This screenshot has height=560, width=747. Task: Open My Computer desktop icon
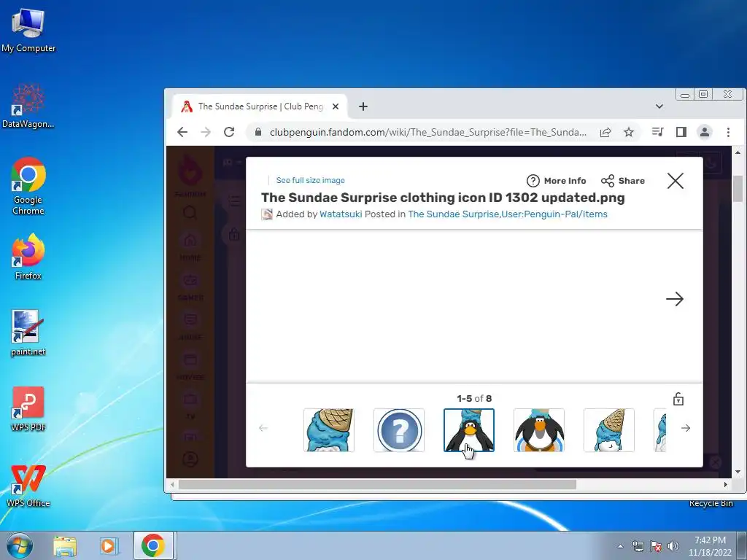tap(28, 31)
